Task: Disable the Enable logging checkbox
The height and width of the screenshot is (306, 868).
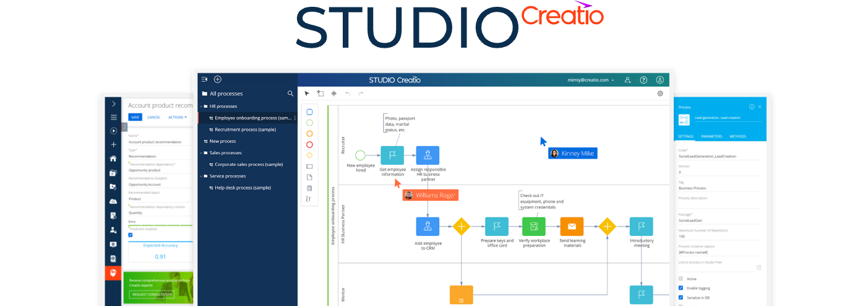Action: tap(681, 288)
